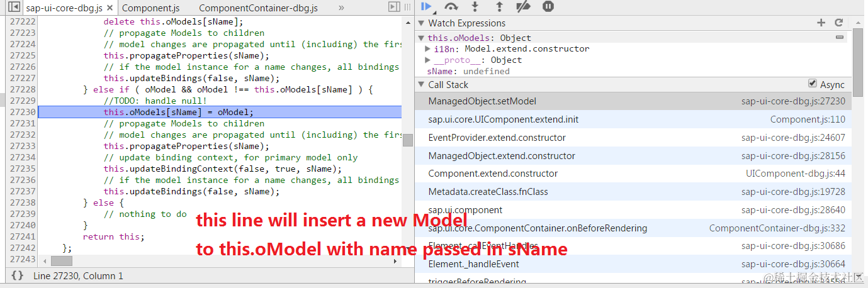Select the sap-ui-core-dbg.js tab
Image resolution: width=868 pixels, height=288 pixels.
65,8
